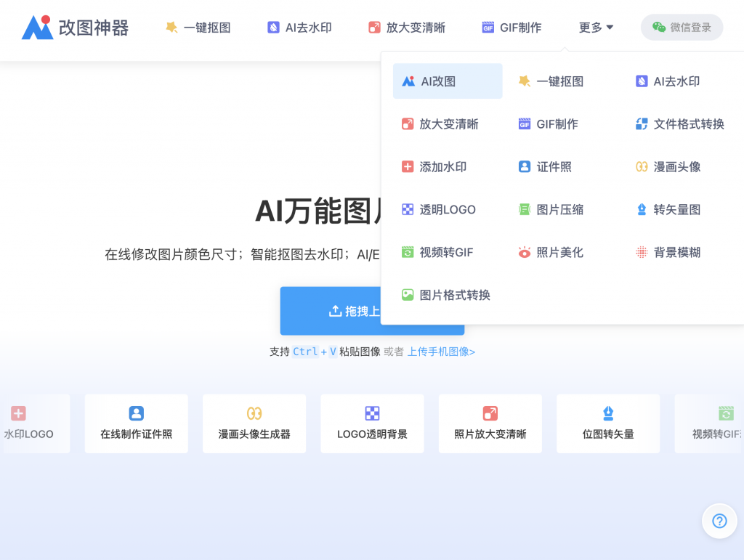Viewport: 744px width, 560px height.
Task: Click the 在线制作证件照 card
Action: [136, 423]
